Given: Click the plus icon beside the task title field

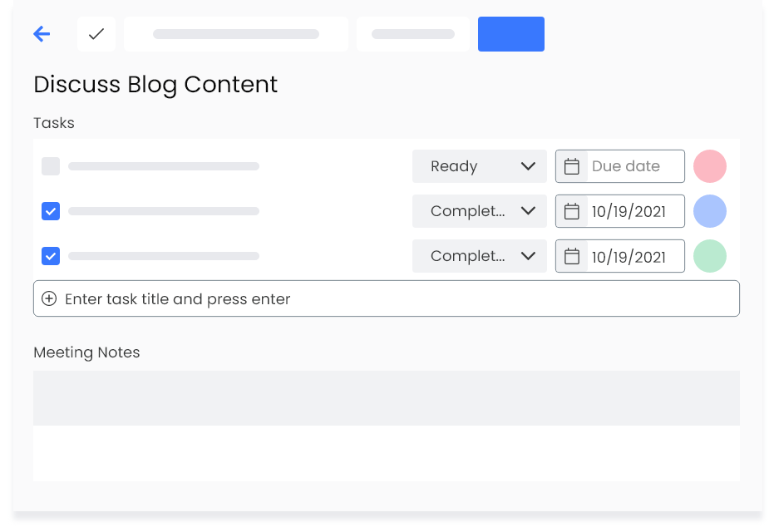Looking at the screenshot, I should (49, 298).
